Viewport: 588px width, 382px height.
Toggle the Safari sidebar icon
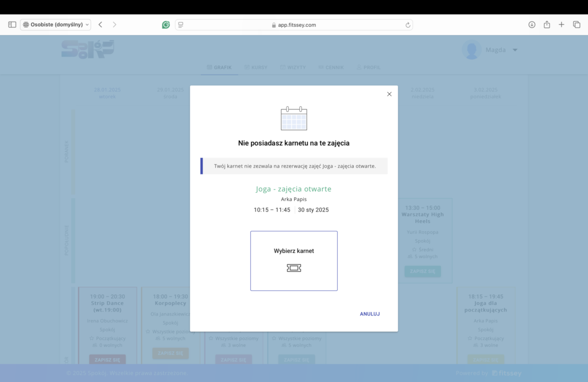(x=12, y=25)
